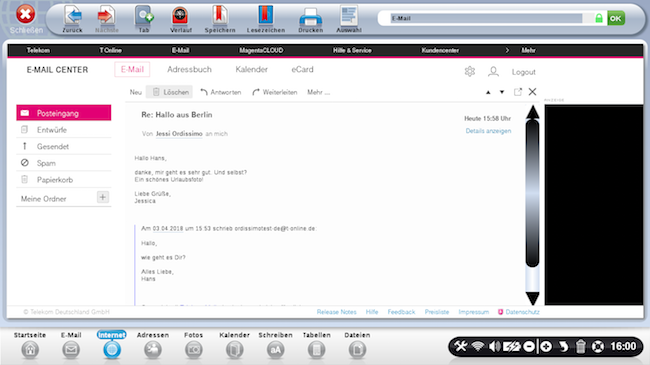Expand the top navigation with the chevron before Mehr
Viewport: 650px width, 365px height.
click(x=507, y=50)
